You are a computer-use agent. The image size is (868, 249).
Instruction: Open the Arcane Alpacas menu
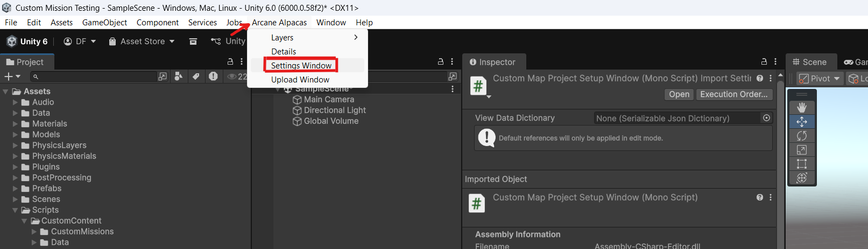(x=279, y=23)
